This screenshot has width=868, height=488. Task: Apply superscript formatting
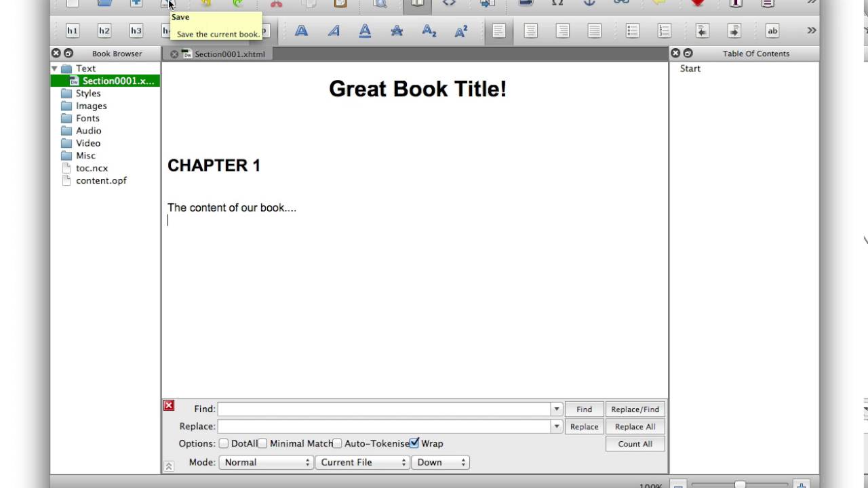click(461, 30)
